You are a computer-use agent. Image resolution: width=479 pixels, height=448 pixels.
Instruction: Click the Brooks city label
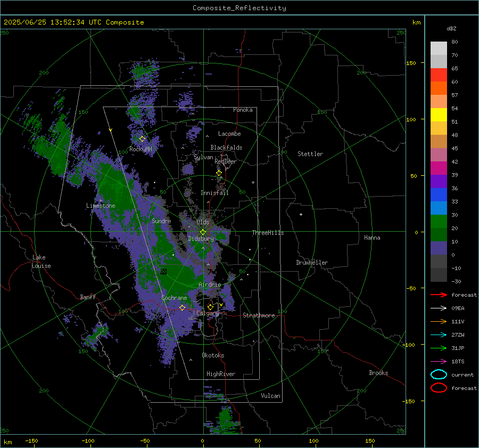coord(378,373)
